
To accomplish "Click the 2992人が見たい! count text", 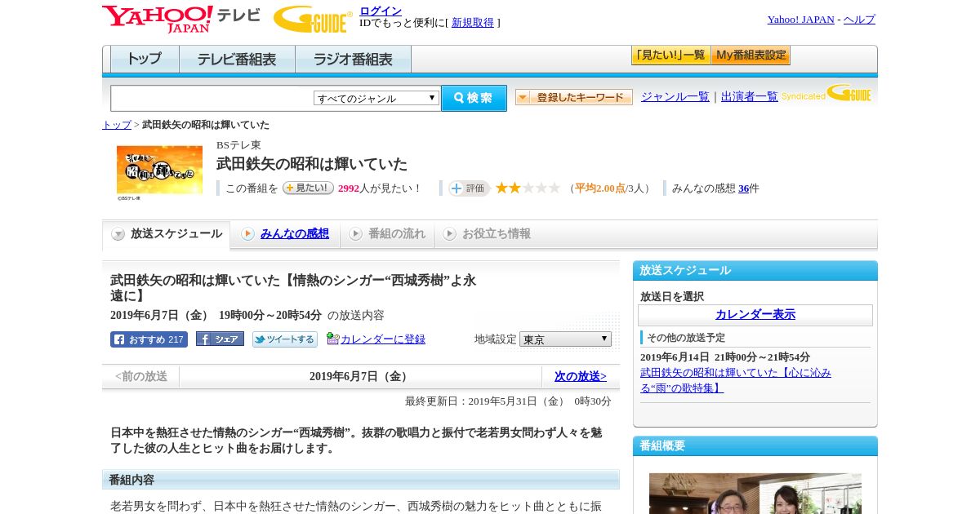I will click(380, 188).
